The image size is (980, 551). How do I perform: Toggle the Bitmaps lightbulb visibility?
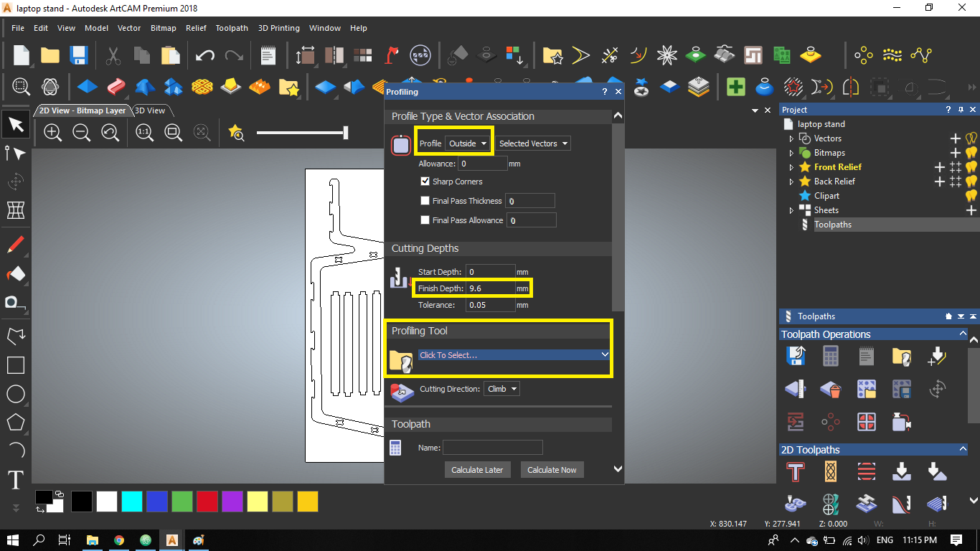(x=972, y=153)
